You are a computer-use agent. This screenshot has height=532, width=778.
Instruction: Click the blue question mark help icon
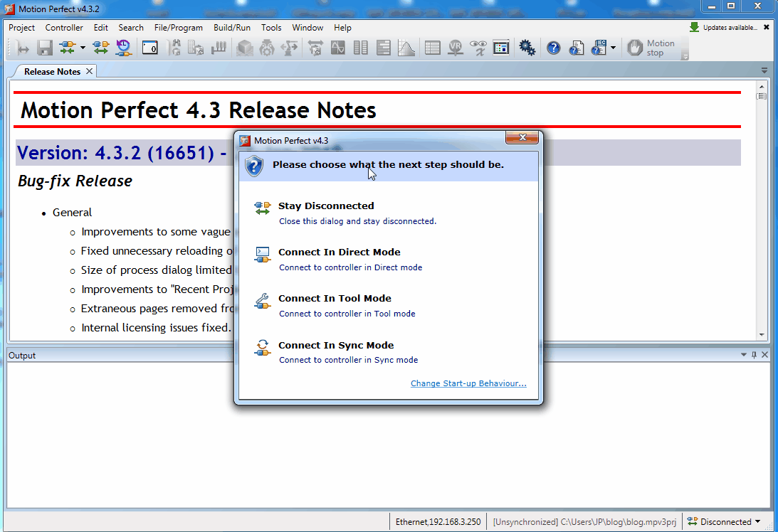(553, 48)
